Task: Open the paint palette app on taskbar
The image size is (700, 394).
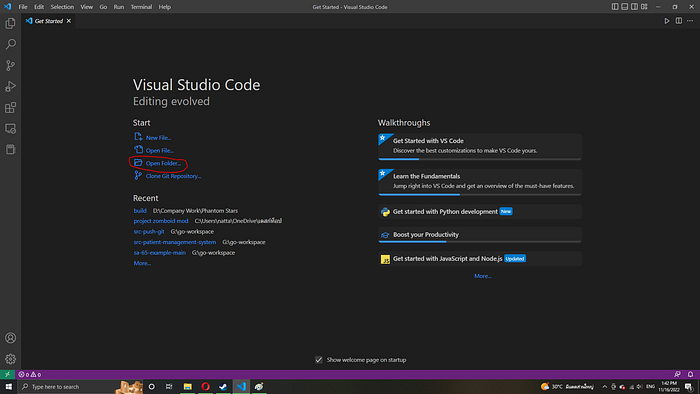Action: [x=259, y=386]
